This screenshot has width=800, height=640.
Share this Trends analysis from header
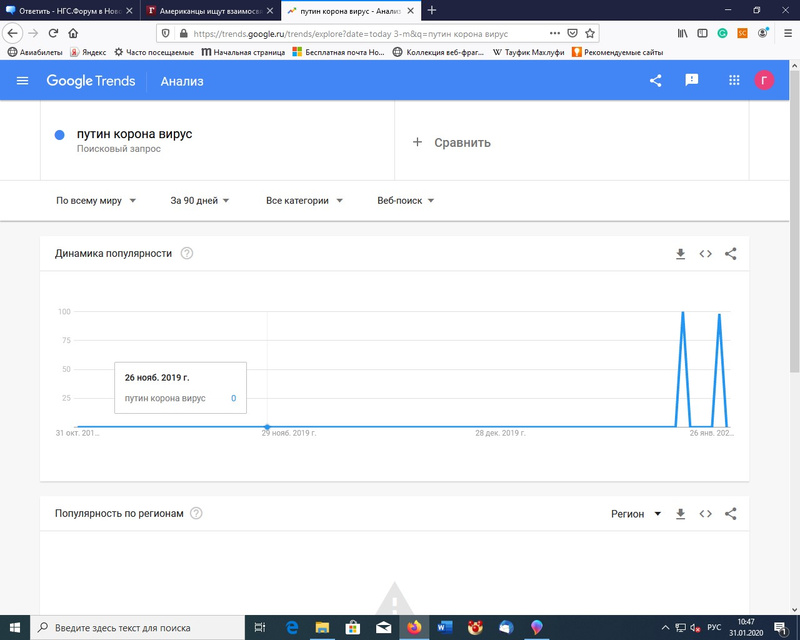(656, 80)
